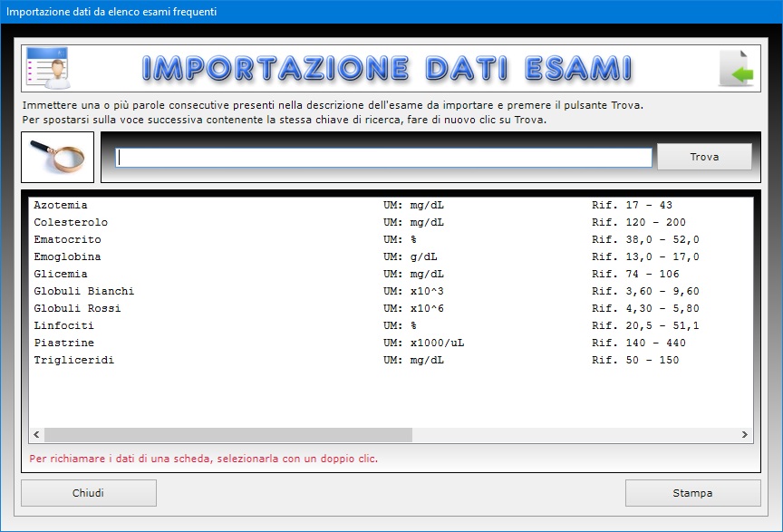
Task: Select the Piastrine exam row
Action: coord(391,343)
